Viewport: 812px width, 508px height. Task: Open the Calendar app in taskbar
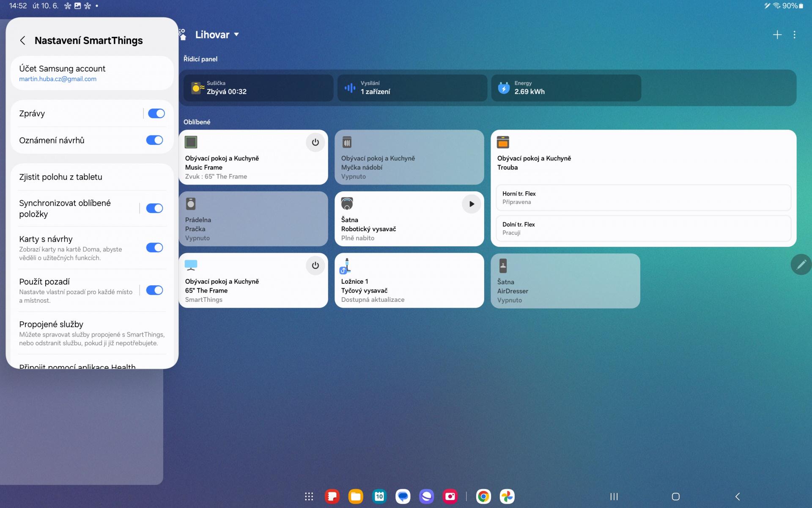(379, 496)
